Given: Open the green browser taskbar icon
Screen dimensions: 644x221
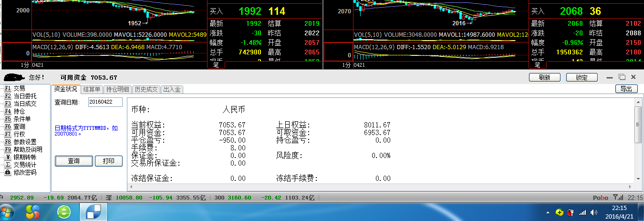Looking at the screenshot, I should pyautogui.click(x=63, y=211).
